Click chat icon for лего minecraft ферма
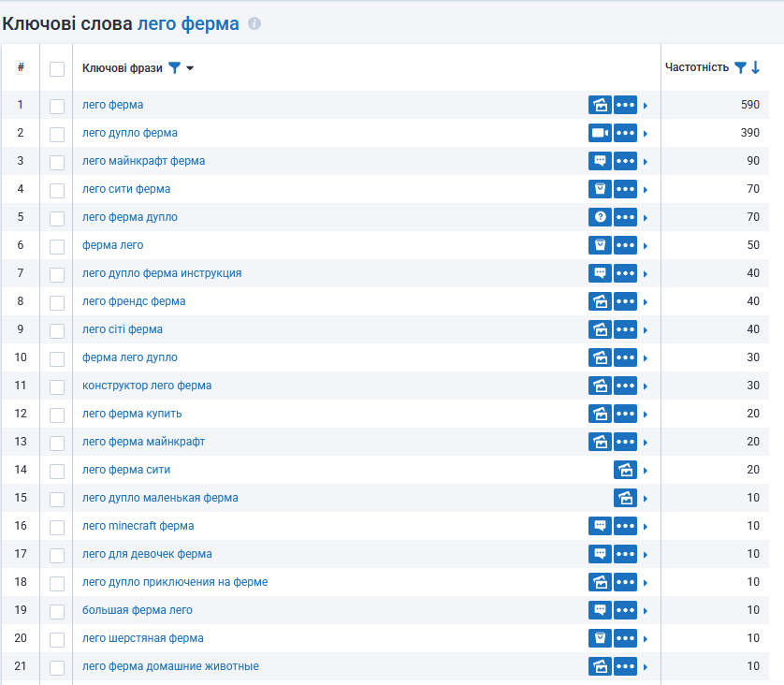Image resolution: width=784 pixels, height=685 pixels. [x=600, y=526]
